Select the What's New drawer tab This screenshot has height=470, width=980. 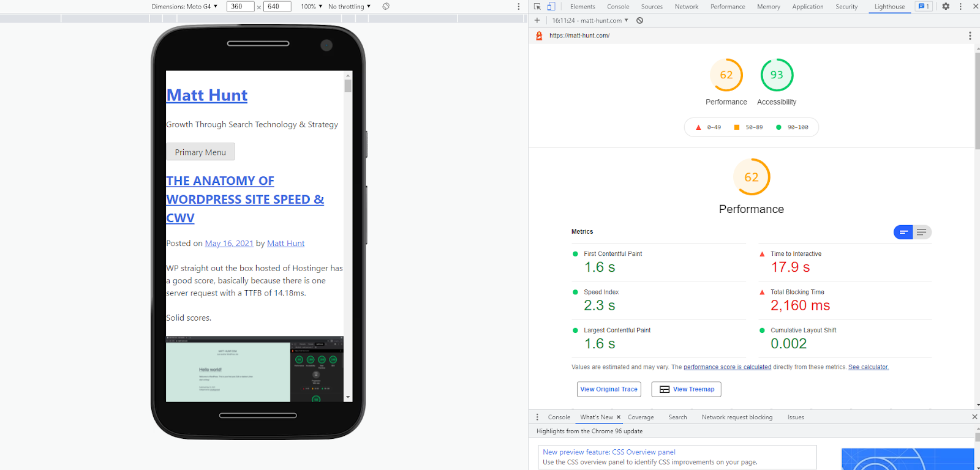[597, 417]
